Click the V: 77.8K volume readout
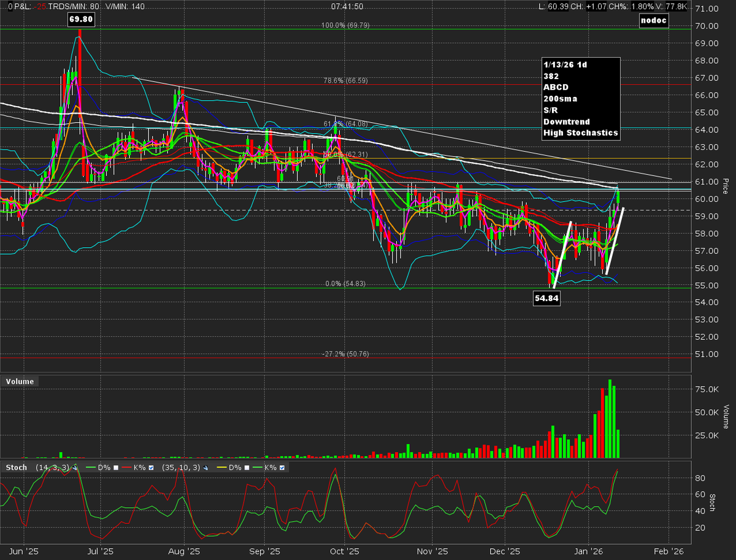736x560 pixels. pos(673,7)
